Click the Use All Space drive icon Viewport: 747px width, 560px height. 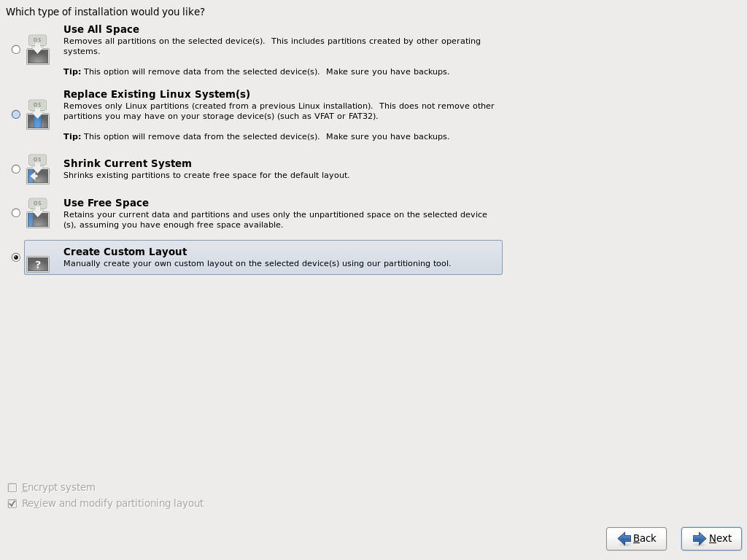point(37,50)
